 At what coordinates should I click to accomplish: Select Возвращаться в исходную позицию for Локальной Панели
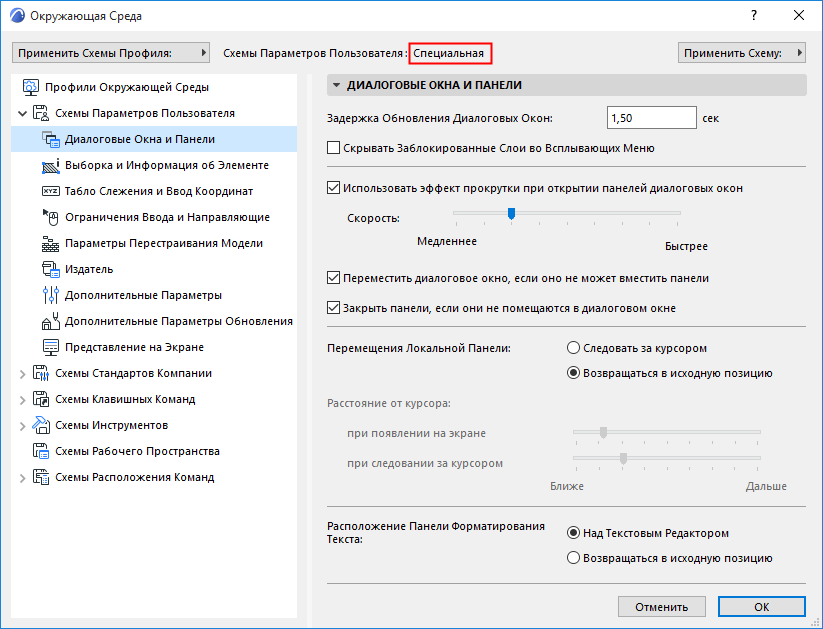point(573,373)
